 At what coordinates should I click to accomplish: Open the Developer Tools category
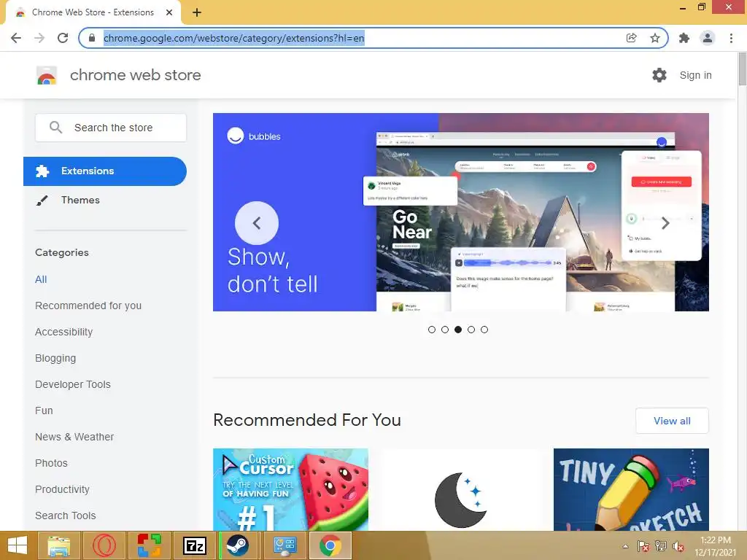tap(72, 384)
